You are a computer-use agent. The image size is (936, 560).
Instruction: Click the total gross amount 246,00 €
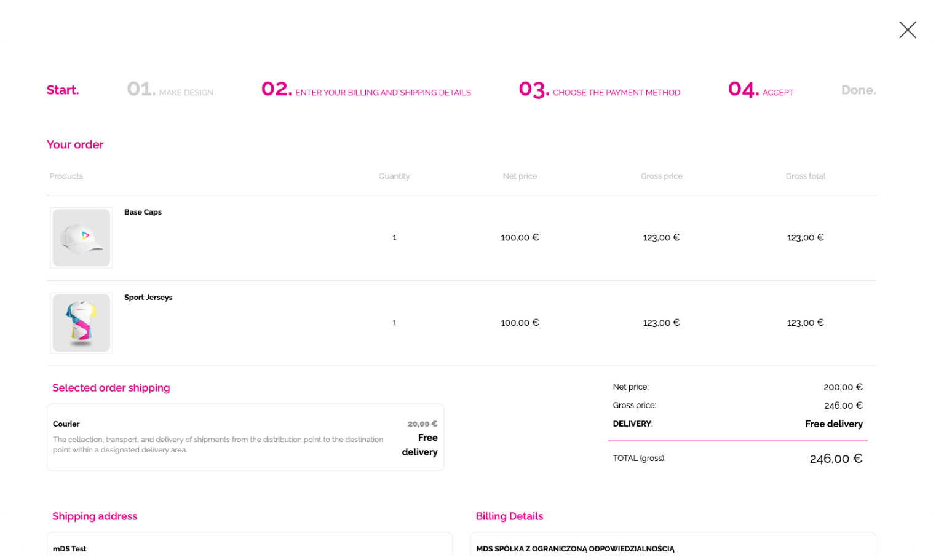pyautogui.click(x=835, y=459)
